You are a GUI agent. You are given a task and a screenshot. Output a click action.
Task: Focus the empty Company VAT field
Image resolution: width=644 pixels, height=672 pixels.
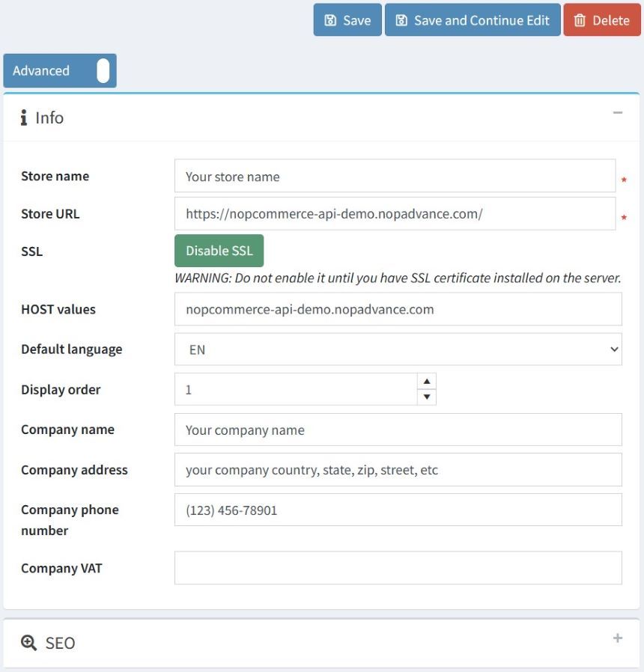398,568
